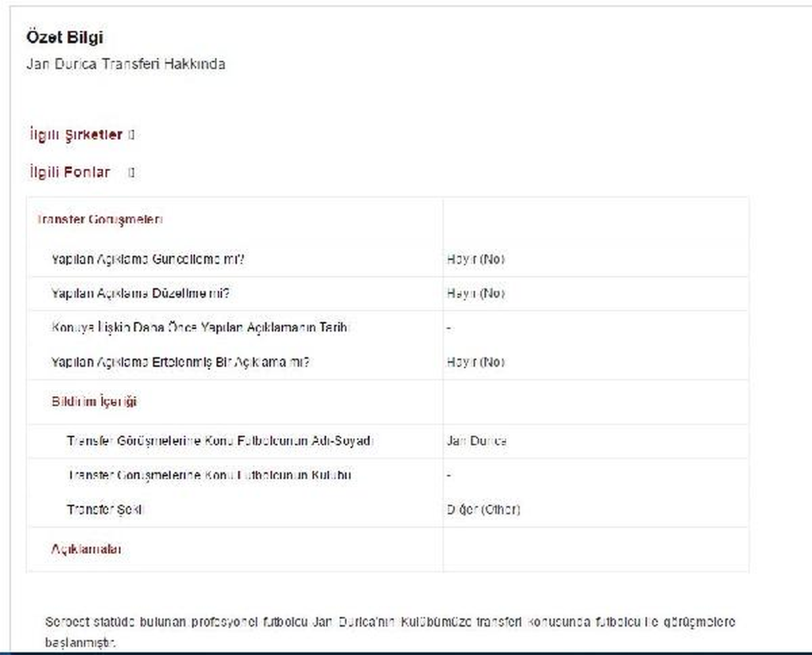The height and width of the screenshot is (655, 812).
Task: Click the Özet Bilgi title
Action: (64, 37)
